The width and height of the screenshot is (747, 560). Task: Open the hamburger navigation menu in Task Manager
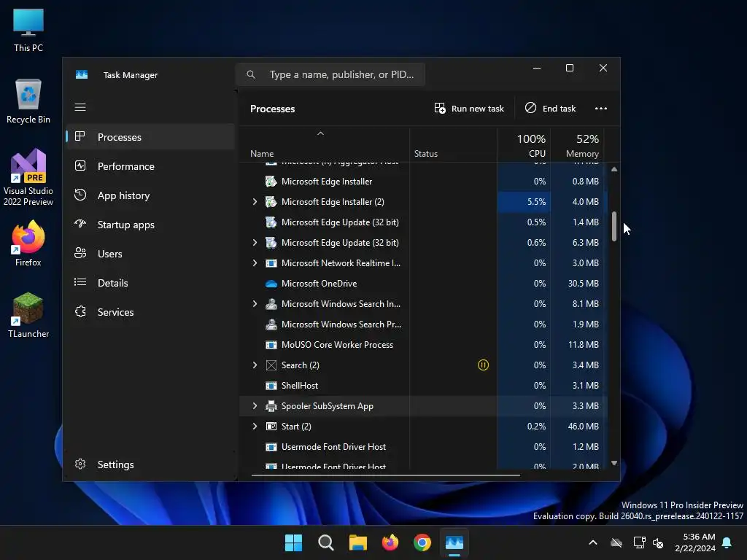[x=80, y=107]
